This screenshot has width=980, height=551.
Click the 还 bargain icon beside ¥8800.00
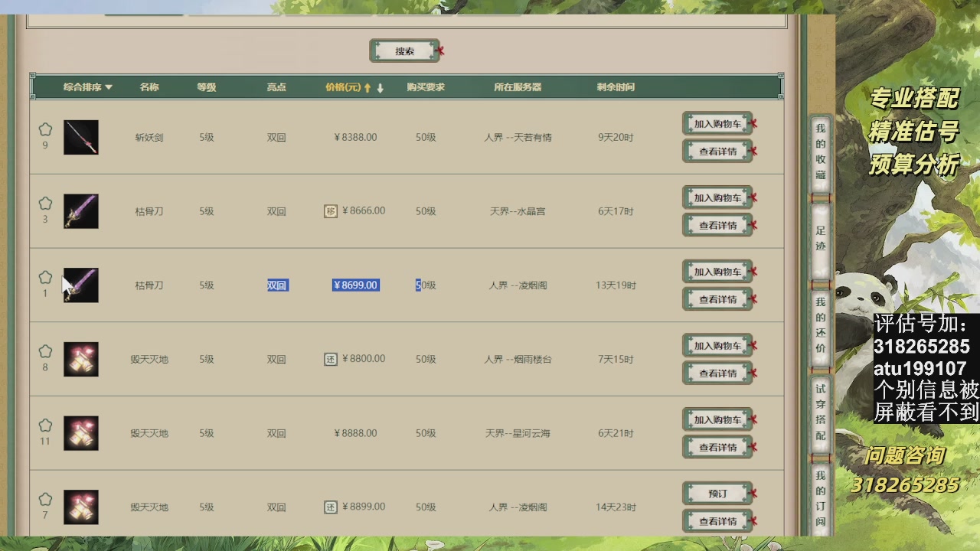[331, 359]
